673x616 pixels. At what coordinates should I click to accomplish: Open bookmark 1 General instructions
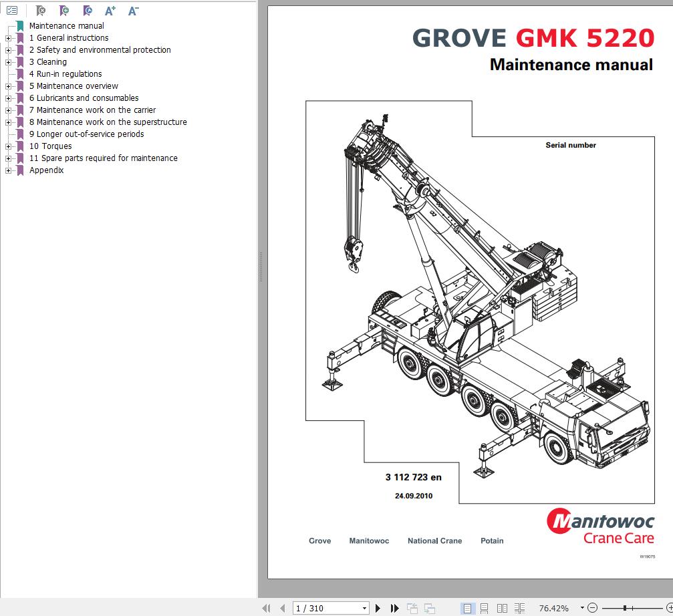tap(69, 38)
